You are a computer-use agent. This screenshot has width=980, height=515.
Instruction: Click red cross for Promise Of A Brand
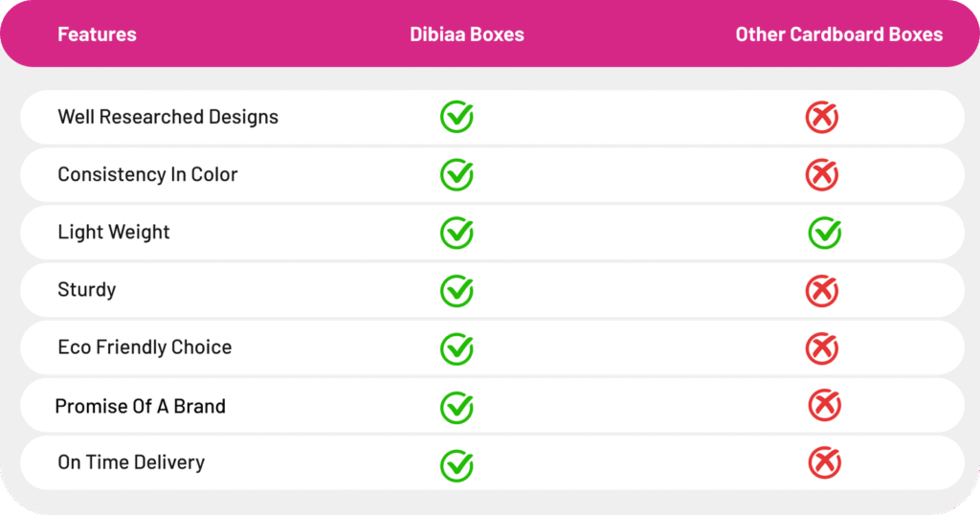pos(824,406)
